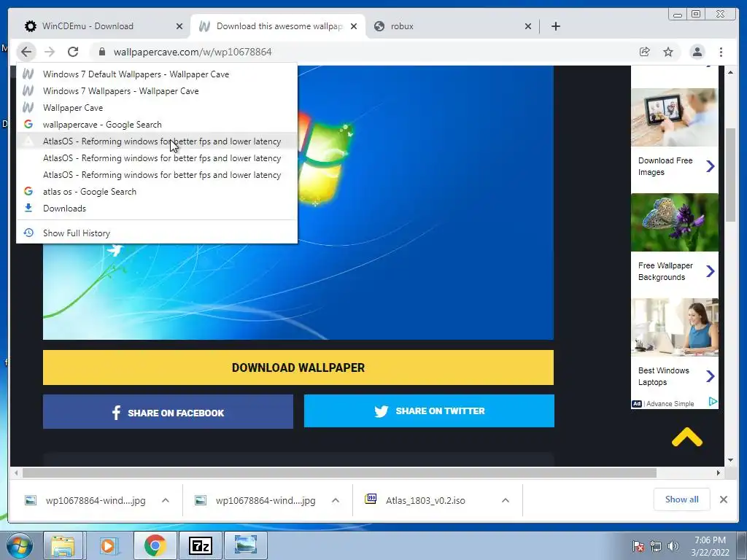Close the wallpaper download tab
747x560 pixels.
tap(354, 26)
